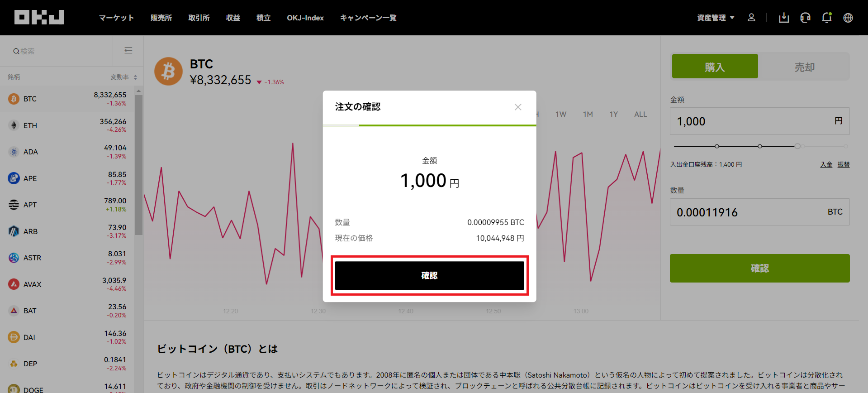Click the 0.00009955 BTC quantity in dialog
The height and width of the screenshot is (393, 868).
pyautogui.click(x=496, y=222)
